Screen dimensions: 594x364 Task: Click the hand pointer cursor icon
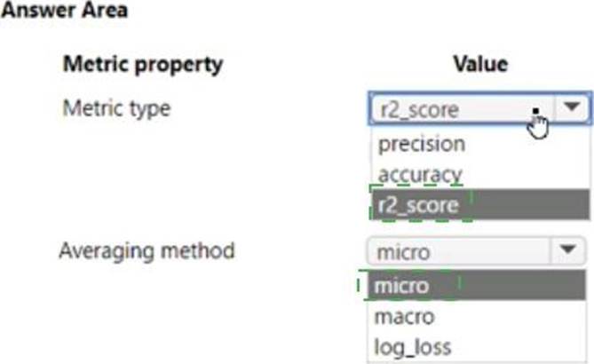tap(538, 127)
